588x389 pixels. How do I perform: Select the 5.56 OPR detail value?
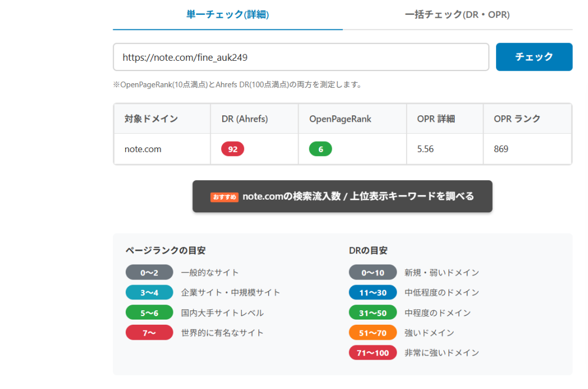425,149
